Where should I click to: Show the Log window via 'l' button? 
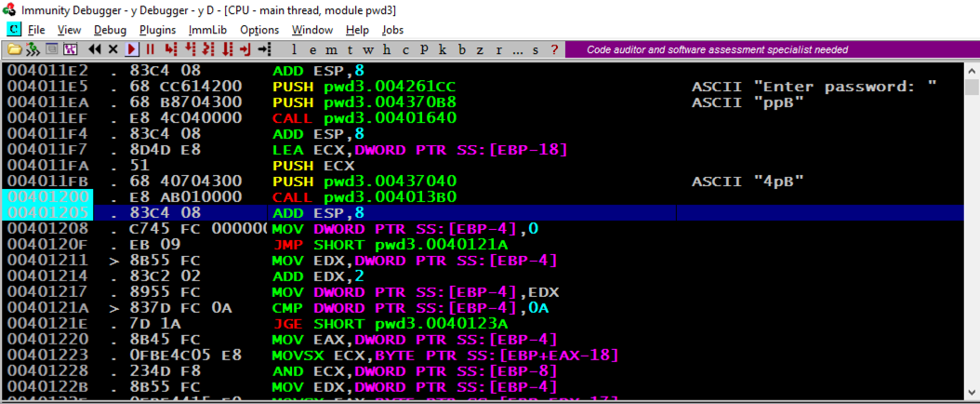click(295, 50)
